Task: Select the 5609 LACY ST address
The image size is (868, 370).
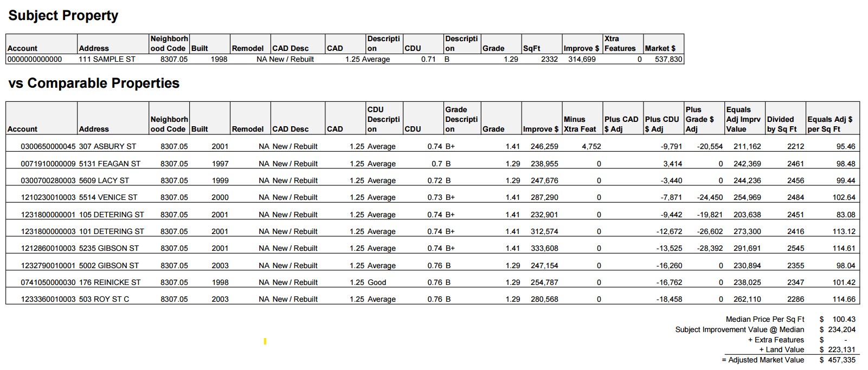Action: [104, 180]
